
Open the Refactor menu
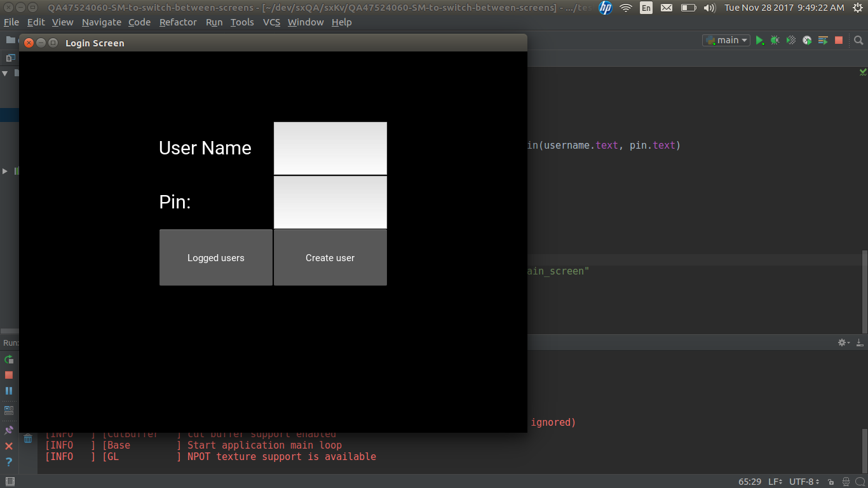[178, 22]
